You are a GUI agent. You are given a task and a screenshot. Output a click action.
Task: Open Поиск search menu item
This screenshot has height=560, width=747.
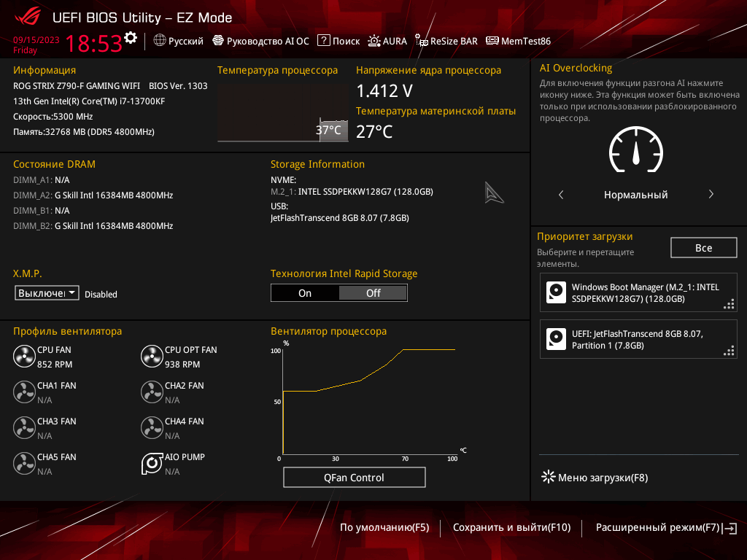click(x=346, y=41)
